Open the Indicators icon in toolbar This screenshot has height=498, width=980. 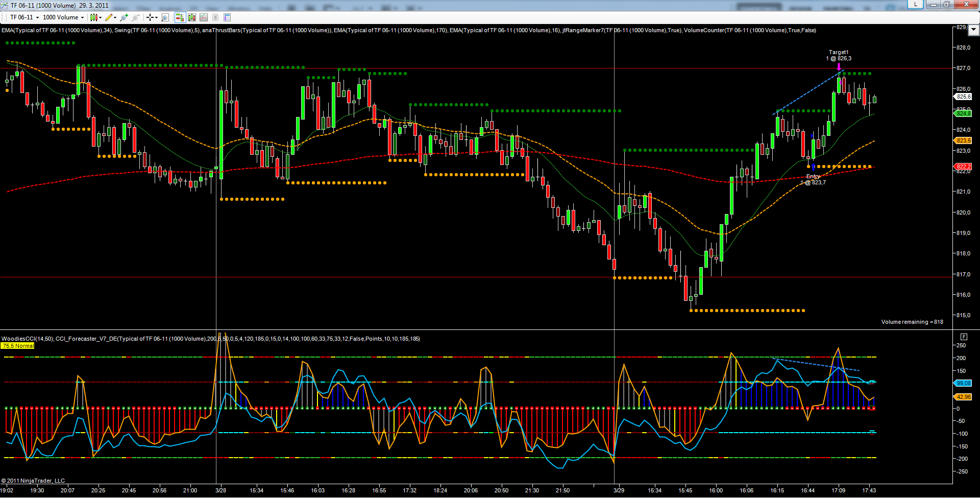pos(204,17)
